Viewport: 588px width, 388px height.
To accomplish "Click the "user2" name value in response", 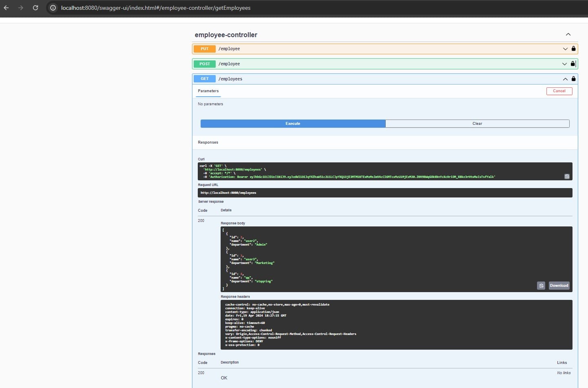I will [x=251, y=241].
